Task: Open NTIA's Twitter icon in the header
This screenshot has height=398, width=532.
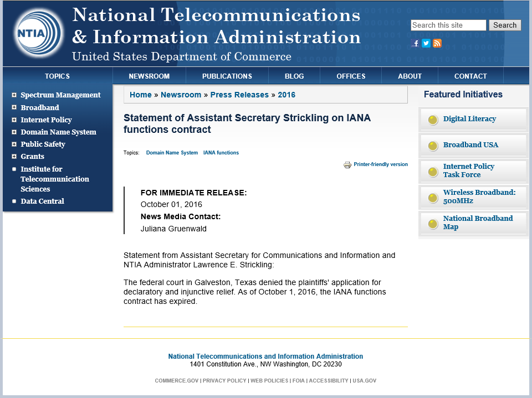Action: point(426,43)
